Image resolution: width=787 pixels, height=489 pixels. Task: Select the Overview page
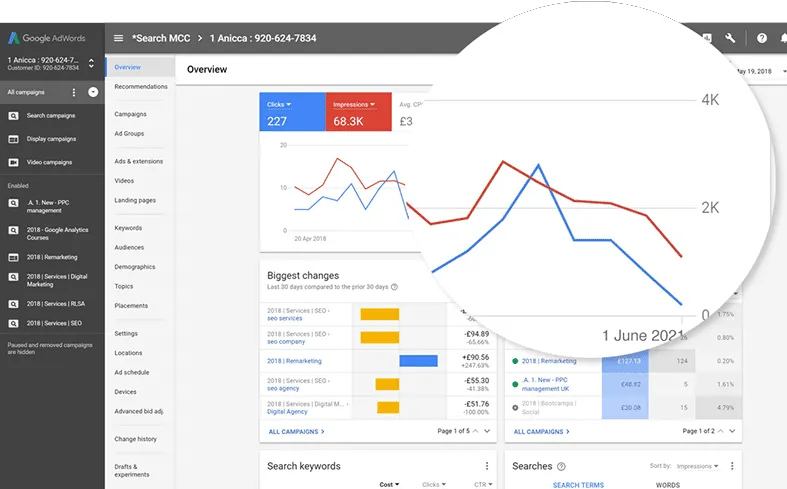tap(127, 67)
